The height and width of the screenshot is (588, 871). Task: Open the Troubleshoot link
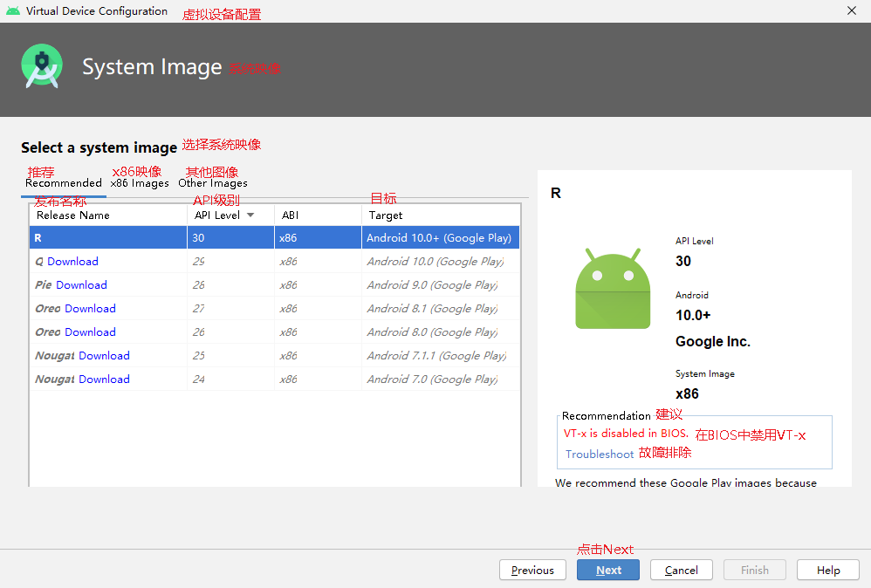600,455
